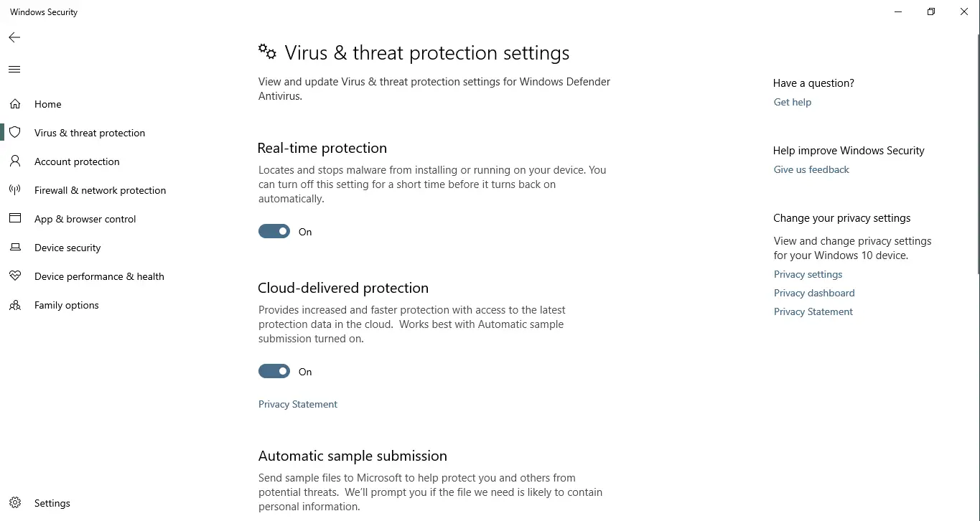Select the Virus & threat protection shield icon
The width and height of the screenshot is (980, 521).
15,132
